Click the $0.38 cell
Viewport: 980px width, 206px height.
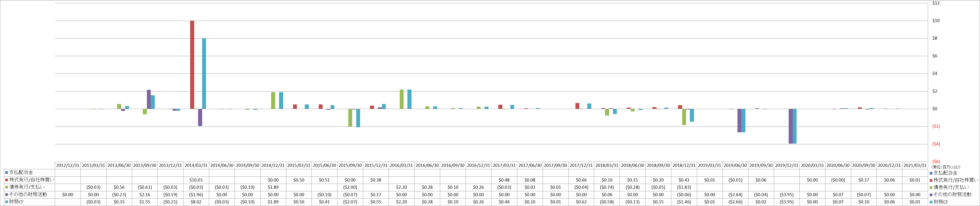click(x=375, y=180)
